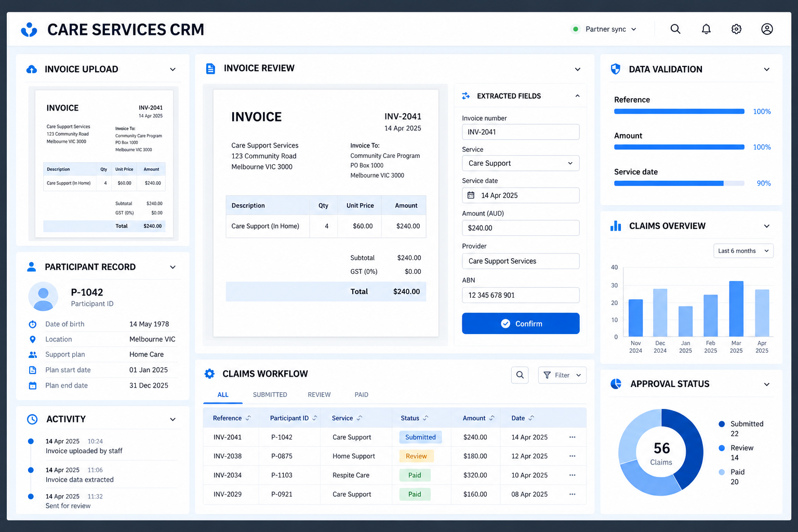Click the Activity clock icon

(x=32, y=419)
